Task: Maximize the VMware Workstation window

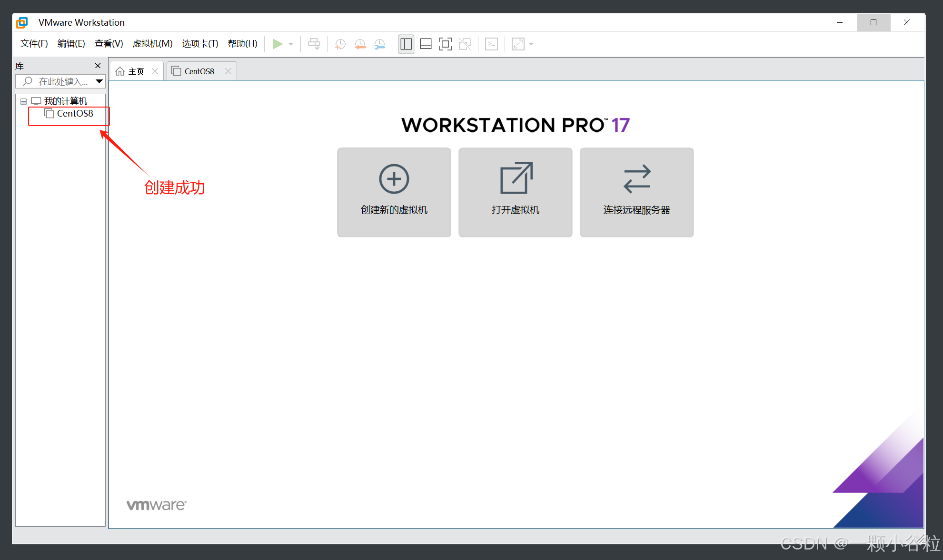Action: [x=874, y=22]
